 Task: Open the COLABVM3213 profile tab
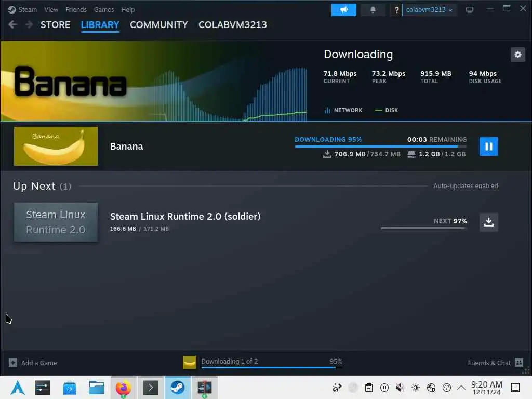click(233, 25)
